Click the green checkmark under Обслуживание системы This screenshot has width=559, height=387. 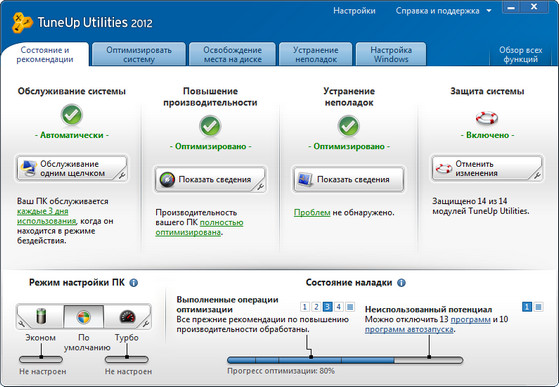[x=72, y=115]
